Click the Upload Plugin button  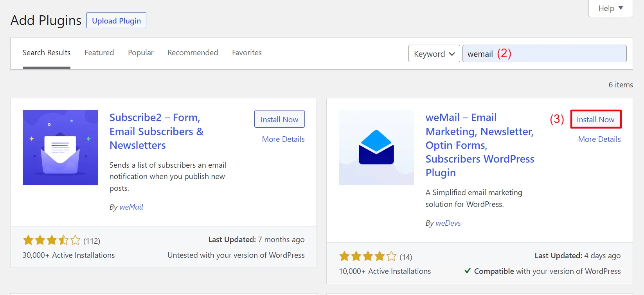tap(116, 20)
